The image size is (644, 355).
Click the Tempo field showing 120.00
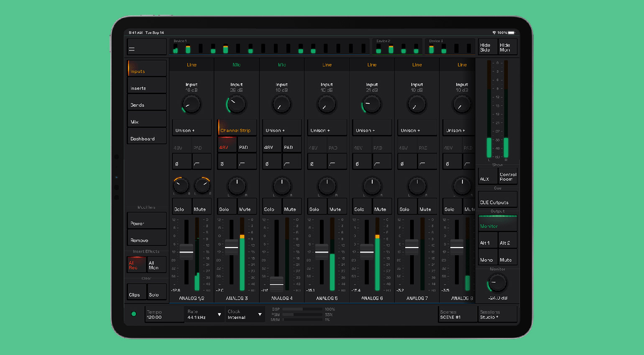(164, 314)
